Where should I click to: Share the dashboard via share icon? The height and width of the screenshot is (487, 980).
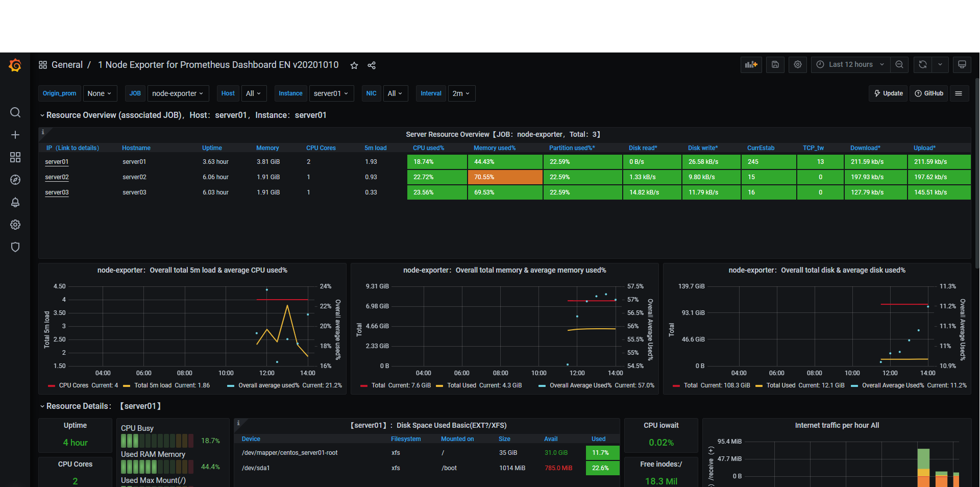[372, 65]
